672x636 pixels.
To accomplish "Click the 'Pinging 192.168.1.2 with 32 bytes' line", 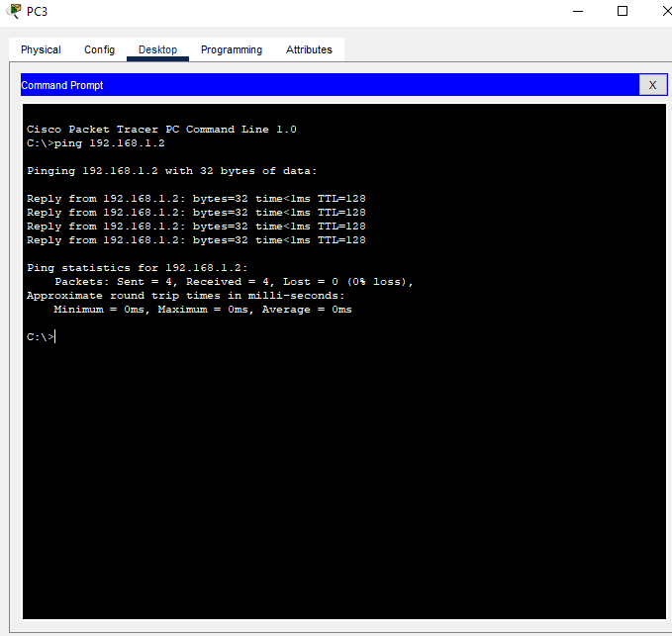I will 171,171.
